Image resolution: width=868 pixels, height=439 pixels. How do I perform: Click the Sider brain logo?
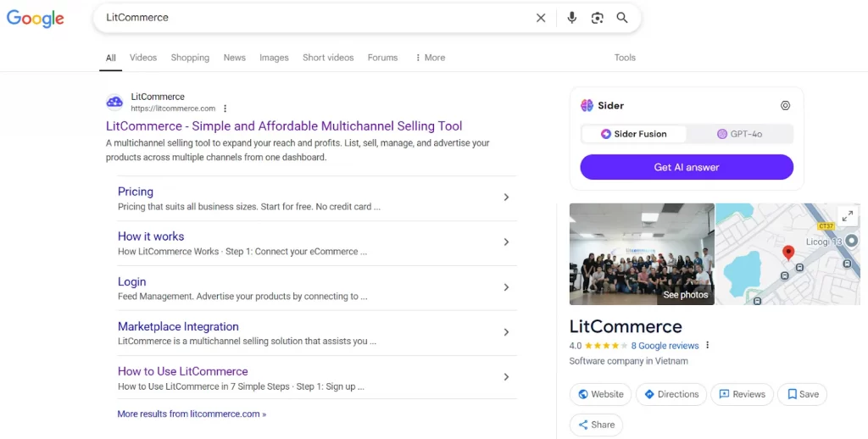tap(587, 105)
